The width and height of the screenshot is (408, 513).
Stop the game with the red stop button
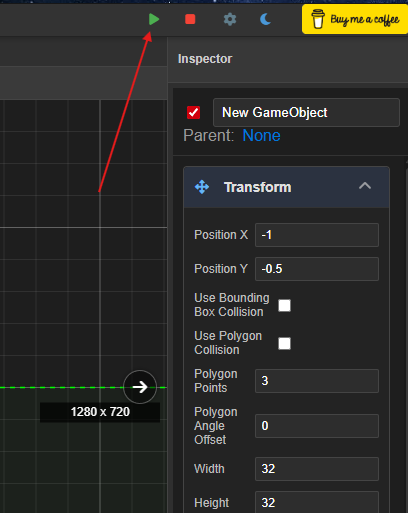190,19
